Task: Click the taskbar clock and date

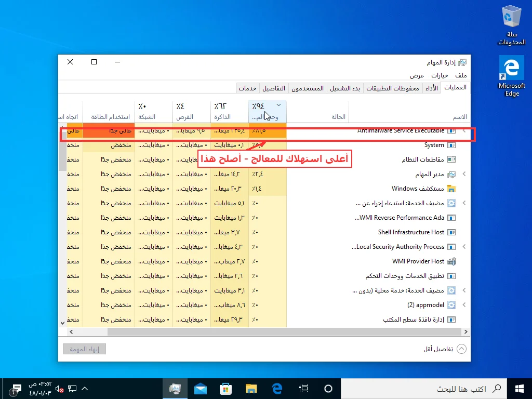Action: 40,389
